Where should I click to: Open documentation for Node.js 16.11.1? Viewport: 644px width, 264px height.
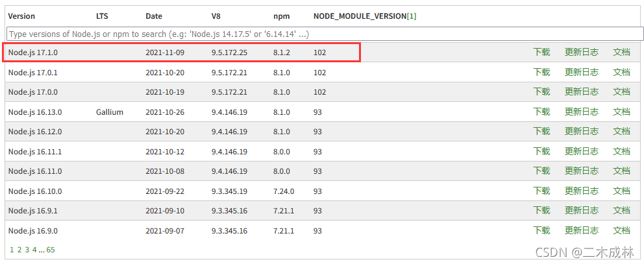click(621, 152)
